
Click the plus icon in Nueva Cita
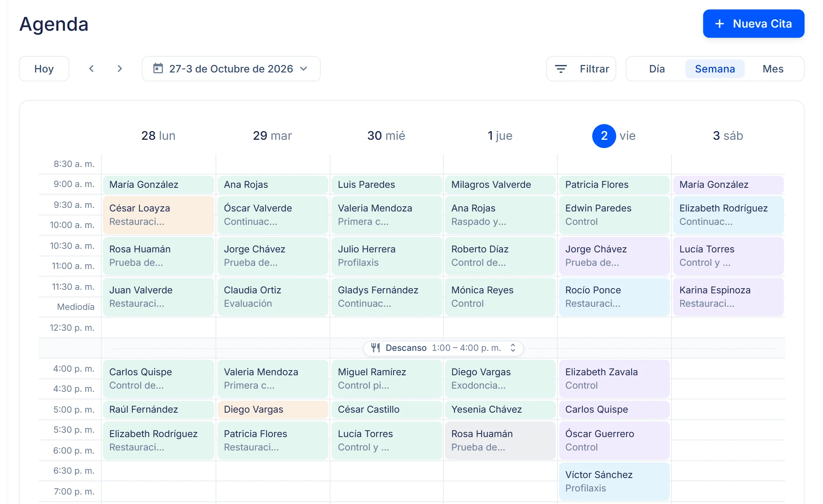pos(719,24)
